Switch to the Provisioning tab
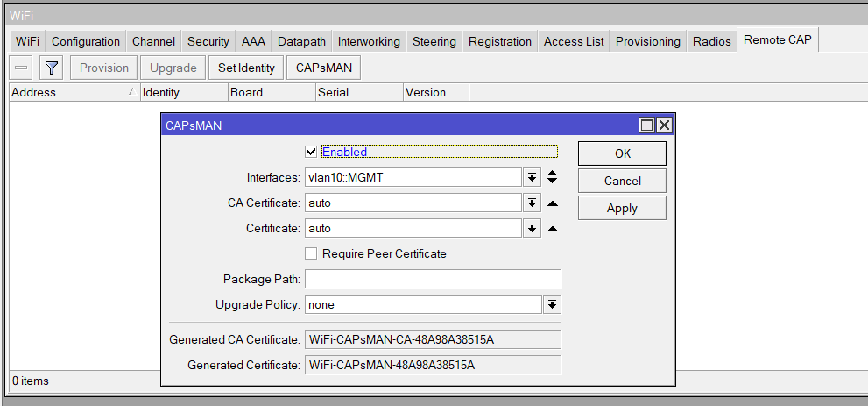The height and width of the screenshot is (406, 868). pyautogui.click(x=647, y=41)
